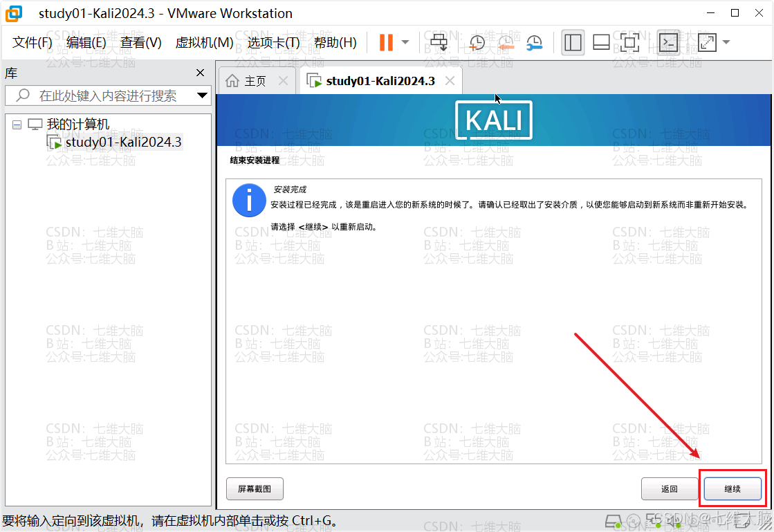This screenshot has width=774, height=532.
Task: Switch to console view
Action: (669, 42)
